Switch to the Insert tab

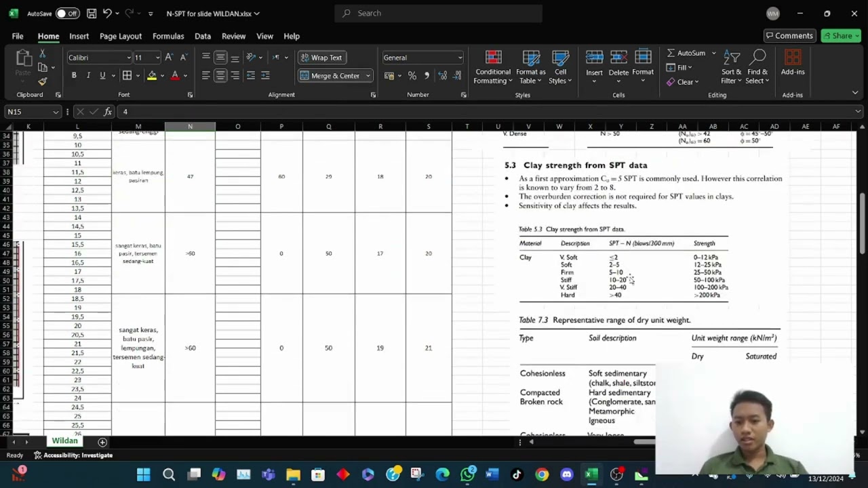pyautogui.click(x=79, y=36)
